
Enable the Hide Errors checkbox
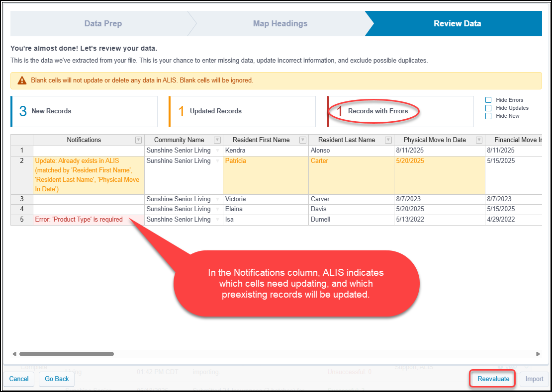(x=488, y=99)
